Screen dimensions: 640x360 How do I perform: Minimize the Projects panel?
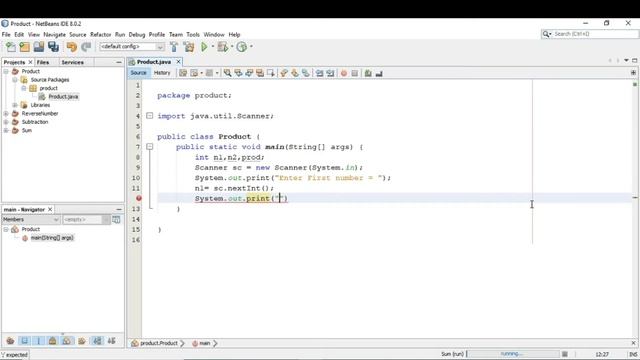tap(119, 62)
